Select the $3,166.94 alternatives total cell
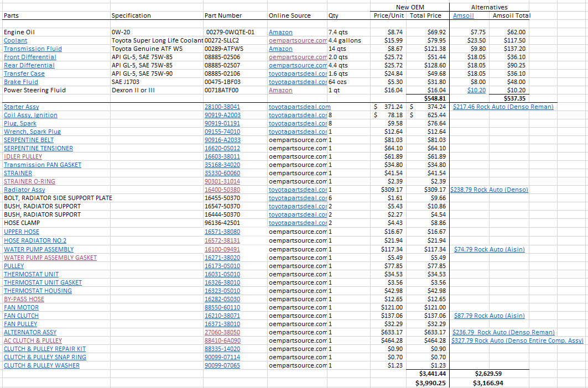The width and height of the screenshot is (588, 388). (x=488, y=383)
